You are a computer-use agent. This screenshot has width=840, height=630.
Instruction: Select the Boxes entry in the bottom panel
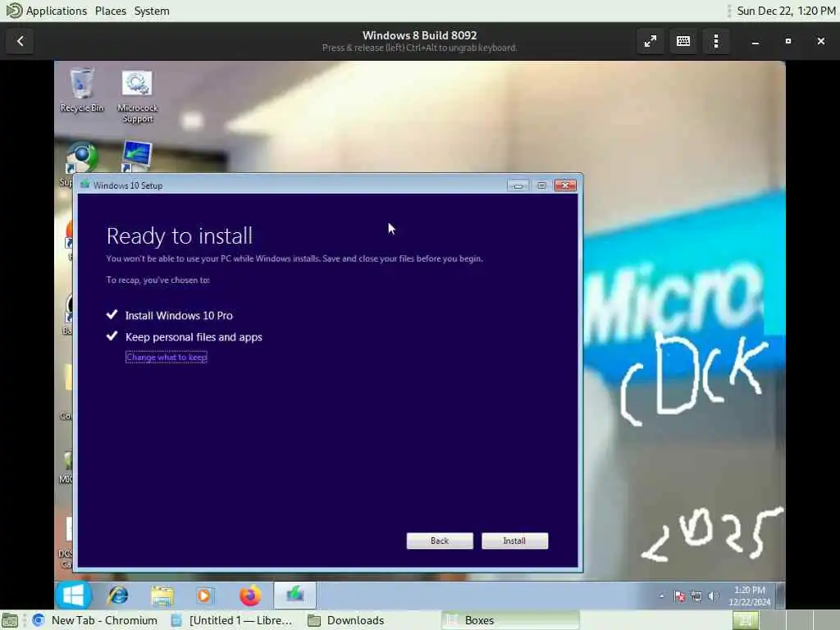(x=510, y=620)
